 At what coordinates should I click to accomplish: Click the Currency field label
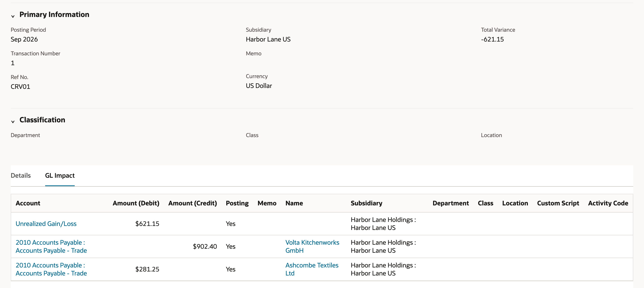pos(257,76)
